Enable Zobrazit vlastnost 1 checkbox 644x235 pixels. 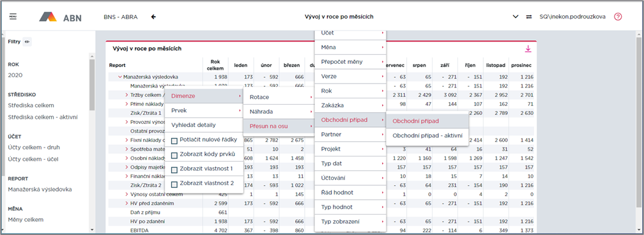[x=174, y=170]
